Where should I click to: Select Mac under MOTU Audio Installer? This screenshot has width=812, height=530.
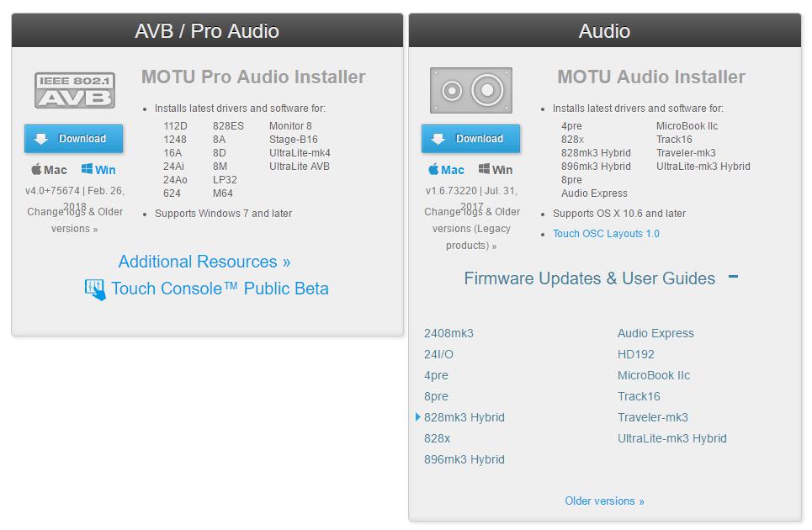pyautogui.click(x=446, y=170)
